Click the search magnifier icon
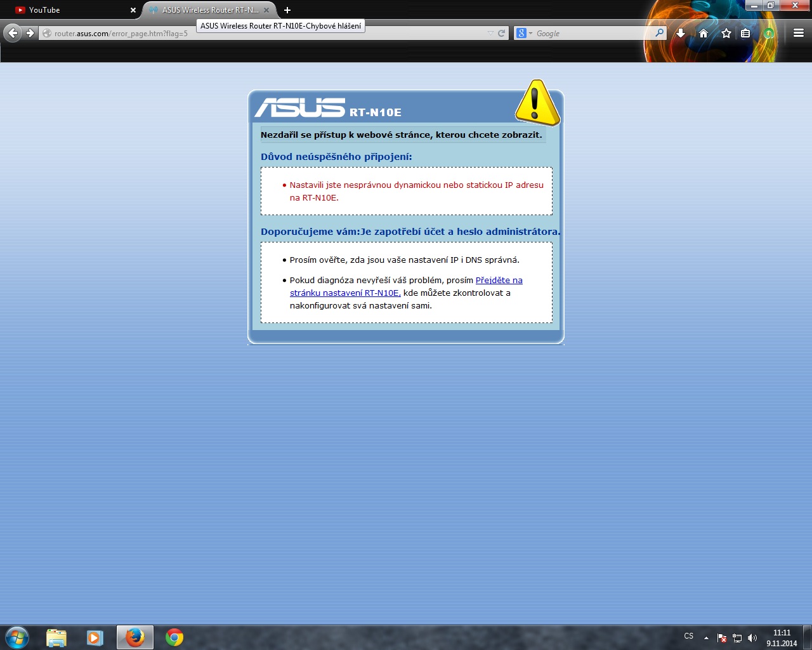 [659, 33]
